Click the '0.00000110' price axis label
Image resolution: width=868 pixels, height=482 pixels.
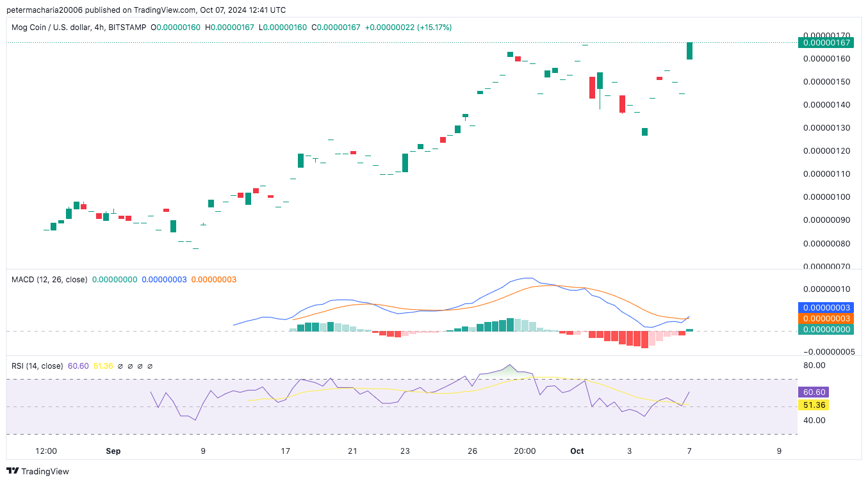[x=826, y=174]
